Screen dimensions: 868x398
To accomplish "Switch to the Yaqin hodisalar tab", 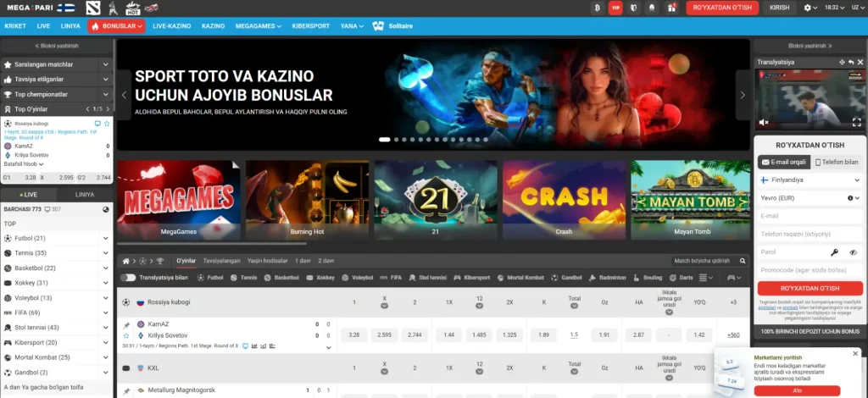I will click(x=267, y=261).
